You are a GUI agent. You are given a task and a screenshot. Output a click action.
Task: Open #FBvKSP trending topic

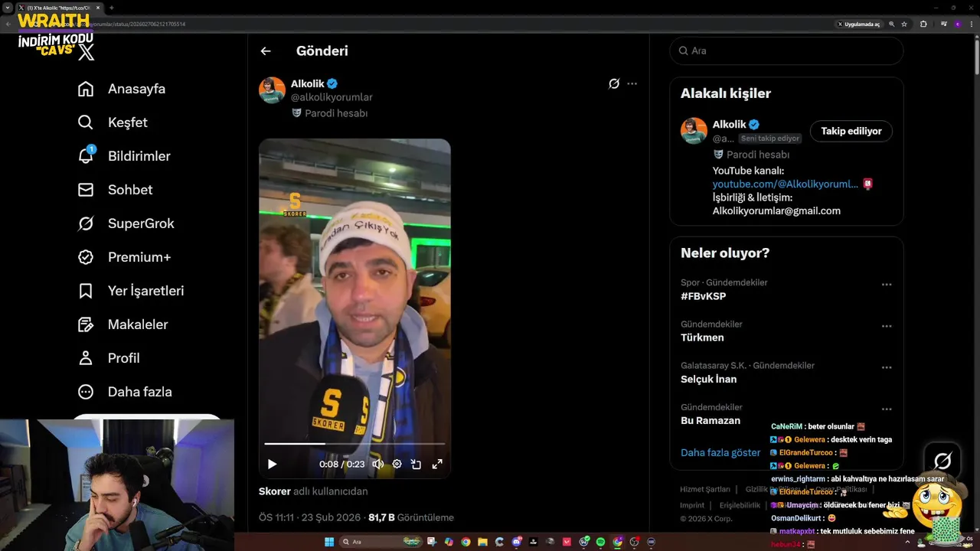[x=703, y=296]
